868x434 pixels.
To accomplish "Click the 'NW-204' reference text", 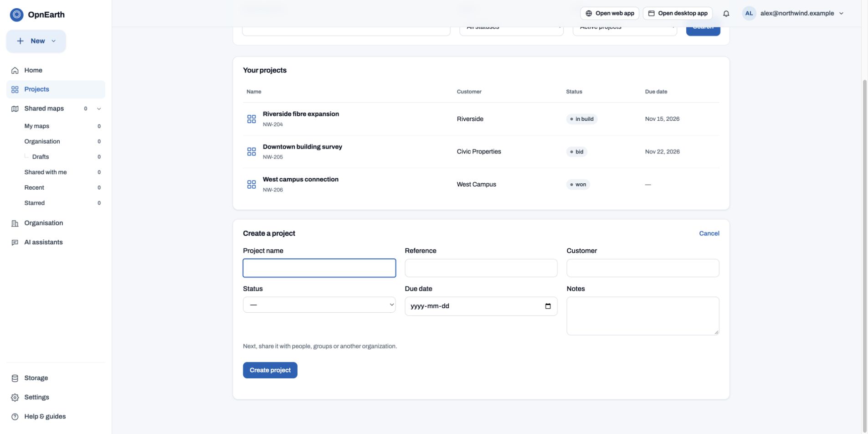I will [273, 124].
